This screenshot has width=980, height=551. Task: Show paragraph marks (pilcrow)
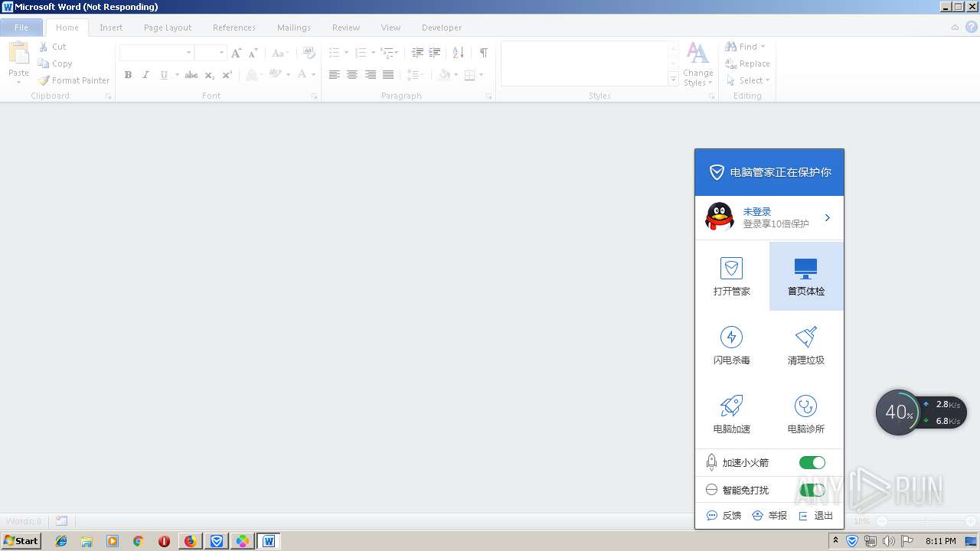pos(483,53)
